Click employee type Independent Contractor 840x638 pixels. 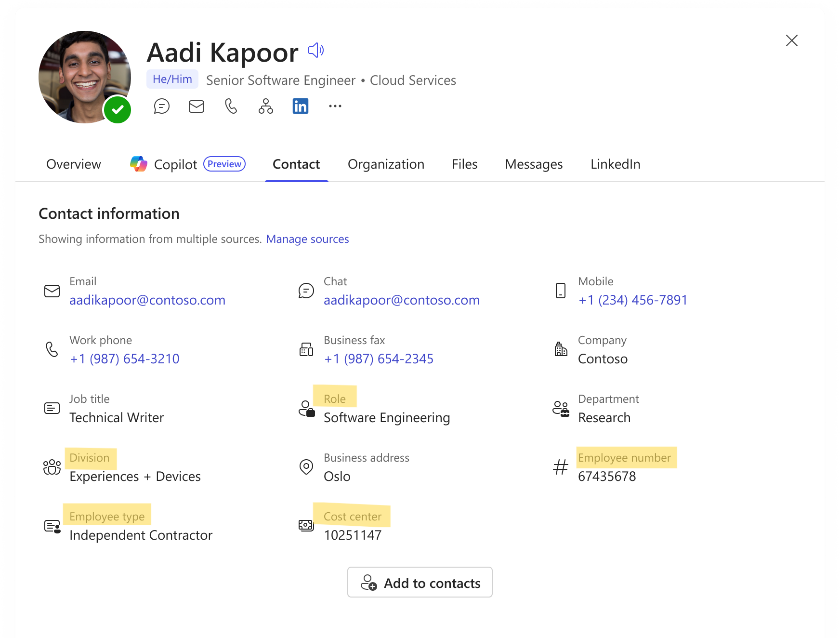(x=141, y=535)
